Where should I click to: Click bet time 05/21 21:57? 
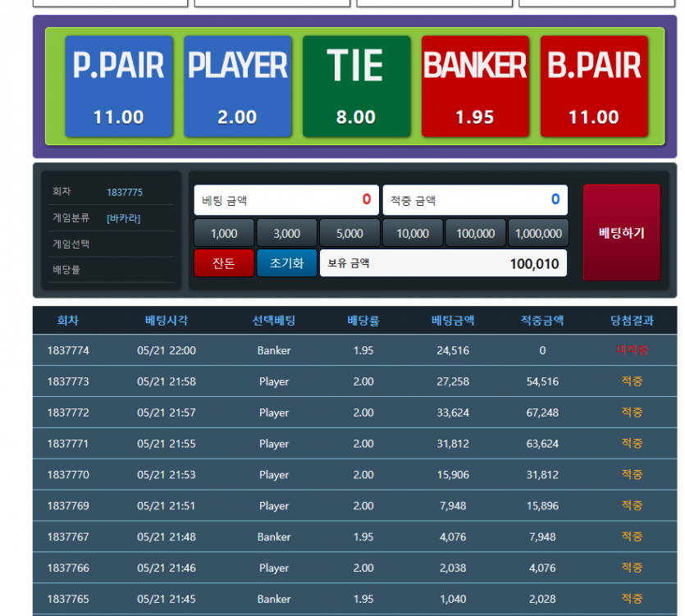[167, 413]
